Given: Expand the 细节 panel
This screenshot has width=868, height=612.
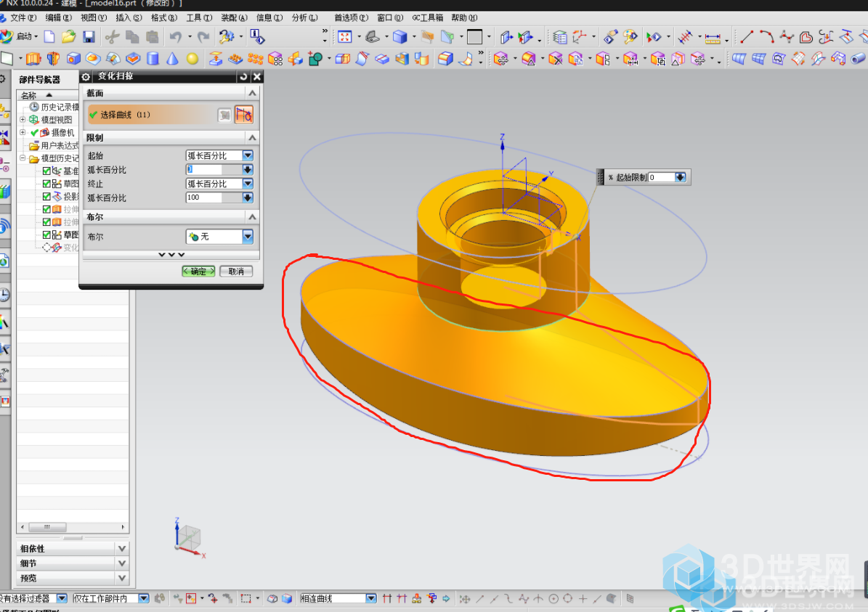Looking at the screenshot, I should click(x=122, y=563).
